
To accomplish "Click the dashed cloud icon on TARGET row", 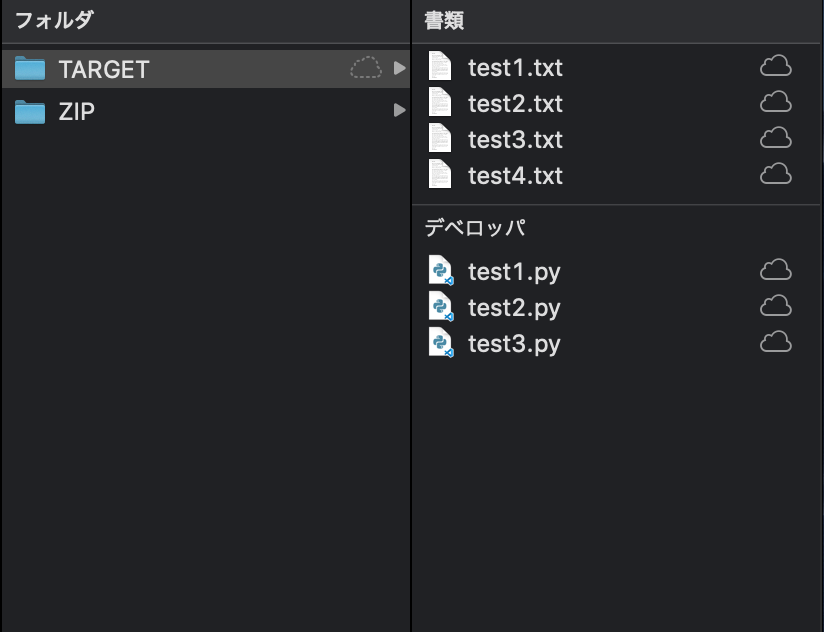I will click(x=366, y=68).
